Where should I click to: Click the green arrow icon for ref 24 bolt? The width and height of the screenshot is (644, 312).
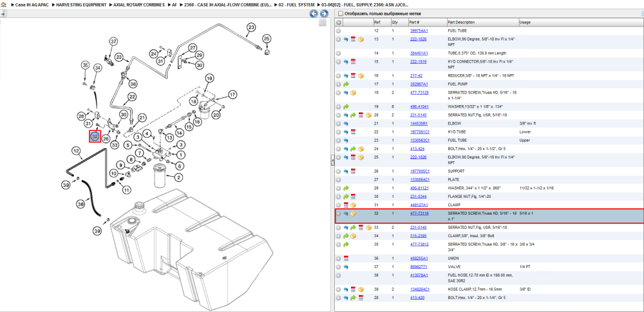coord(353,149)
